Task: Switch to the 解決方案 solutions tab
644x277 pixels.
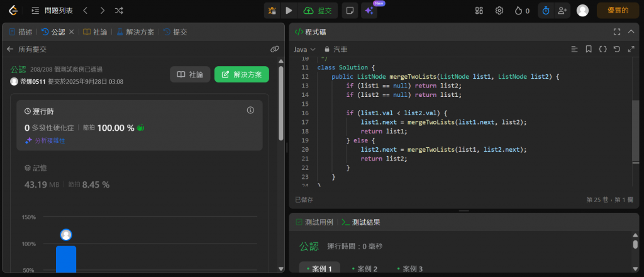Action: 136,32
